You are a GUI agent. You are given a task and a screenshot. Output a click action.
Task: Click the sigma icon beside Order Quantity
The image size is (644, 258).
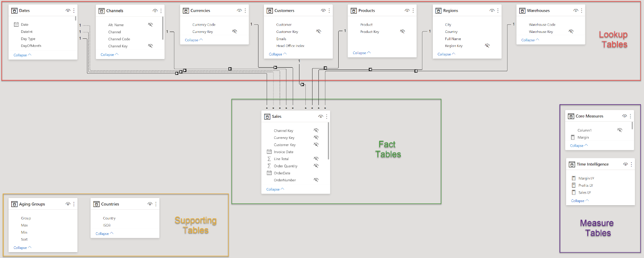[x=269, y=166]
